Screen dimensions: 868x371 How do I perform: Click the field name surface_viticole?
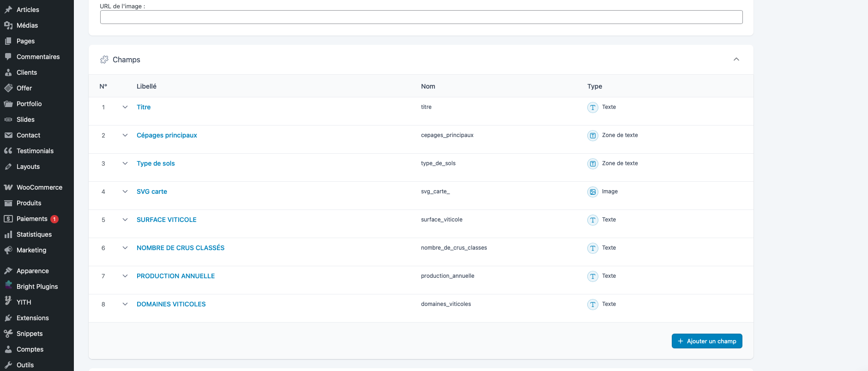point(441,220)
